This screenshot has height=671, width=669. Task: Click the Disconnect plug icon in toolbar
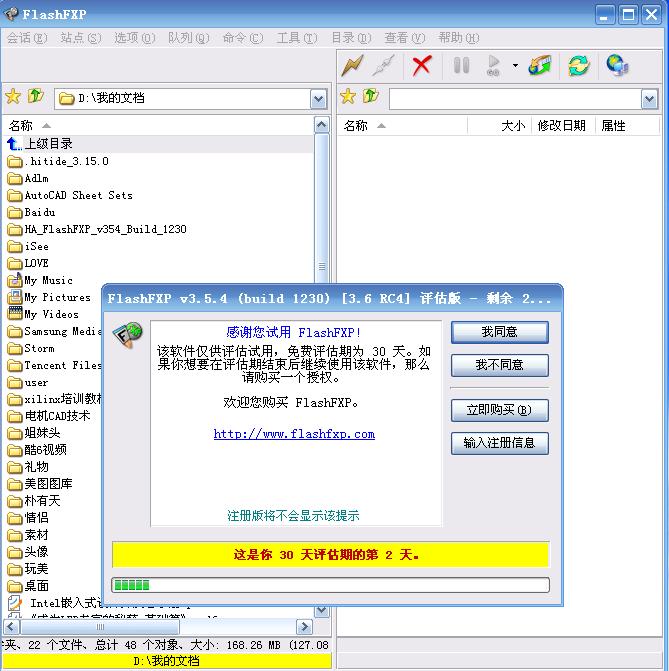coord(383,66)
